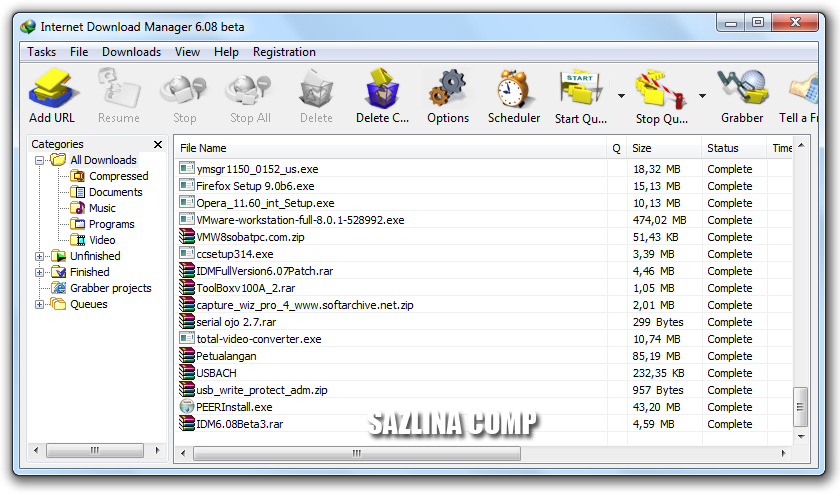Expand the Unfinished tree node
The image size is (840, 496).
pos(39,256)
